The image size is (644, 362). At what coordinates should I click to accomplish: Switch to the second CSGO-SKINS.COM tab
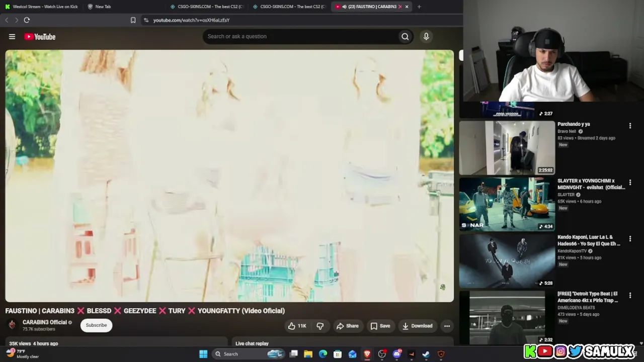pos(289,7)
